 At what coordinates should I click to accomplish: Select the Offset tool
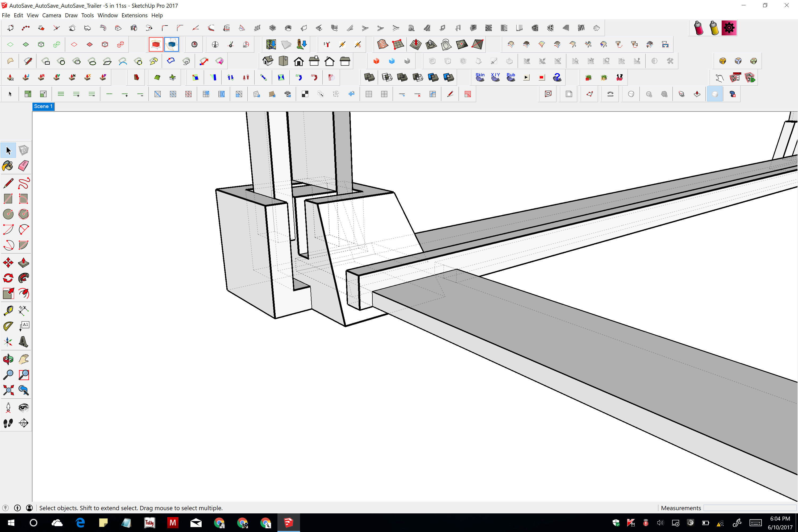click(23, 293)
